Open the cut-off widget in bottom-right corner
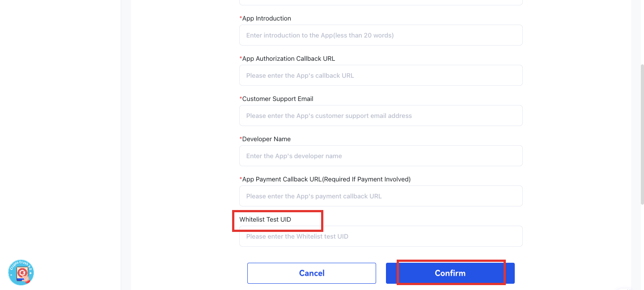This screenshot has height=290, width=644. (629, 288)
